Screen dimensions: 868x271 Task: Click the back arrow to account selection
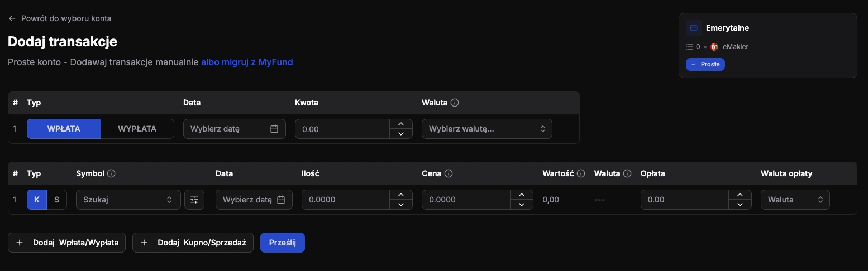(12, 18)
